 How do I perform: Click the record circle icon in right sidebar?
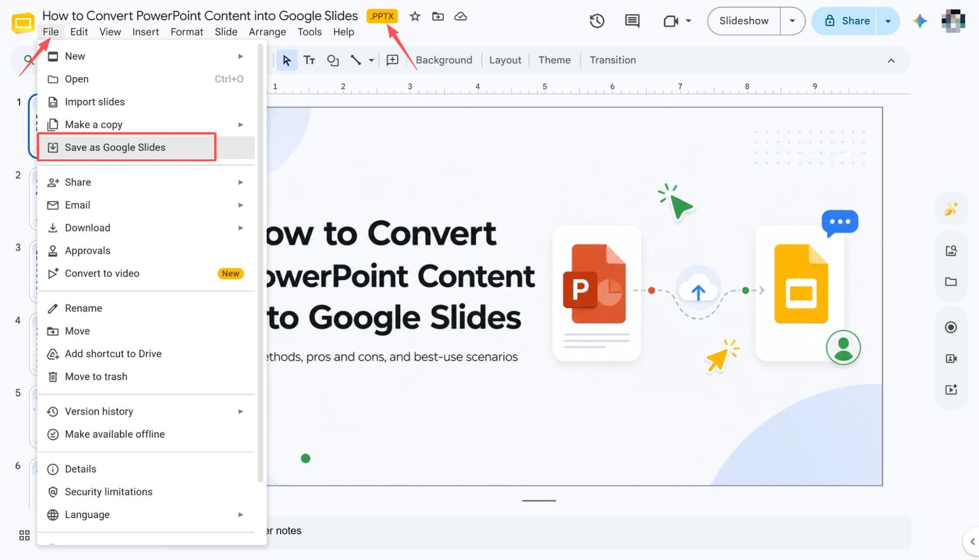[951, 328]
